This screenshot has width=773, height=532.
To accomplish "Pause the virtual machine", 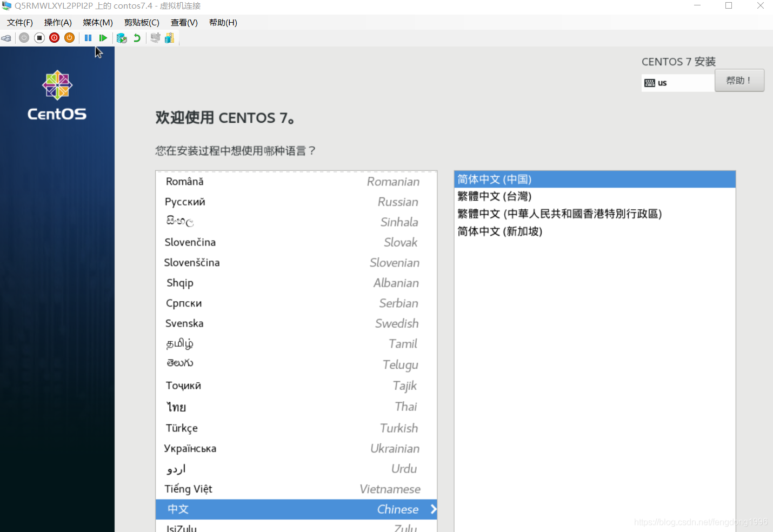I will click(x=88, y=38).
